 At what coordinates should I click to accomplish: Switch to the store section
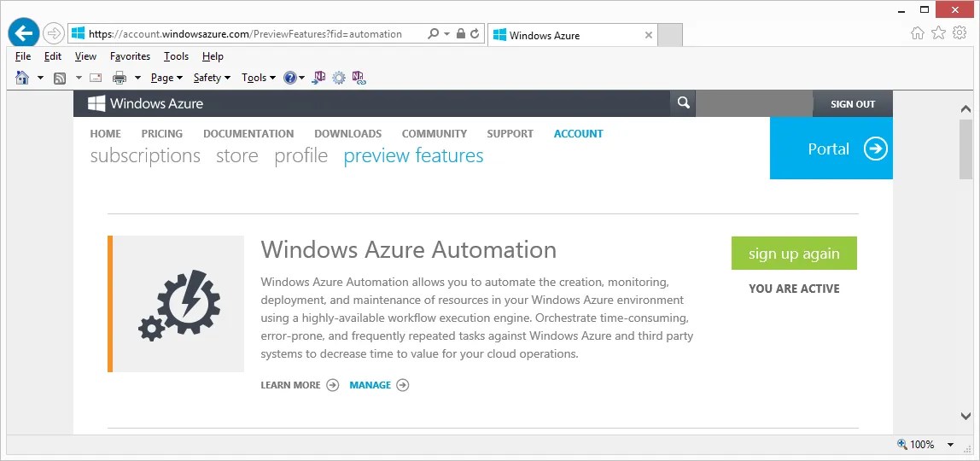(236, 155)
